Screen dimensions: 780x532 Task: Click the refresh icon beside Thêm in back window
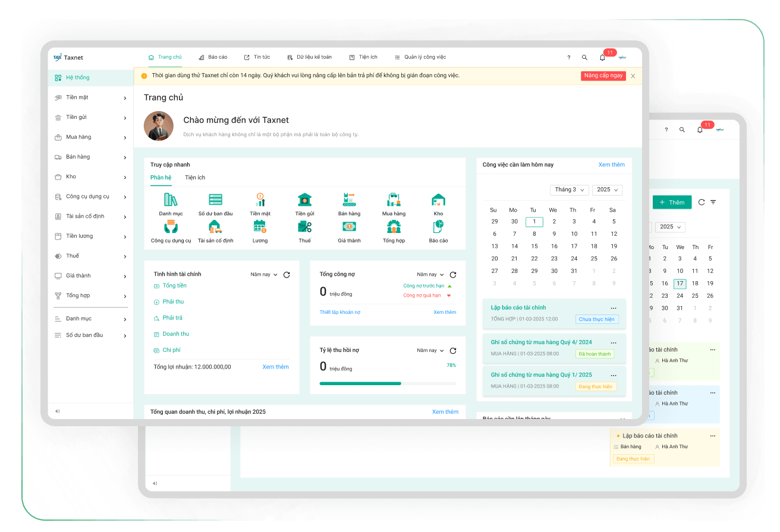702,202
